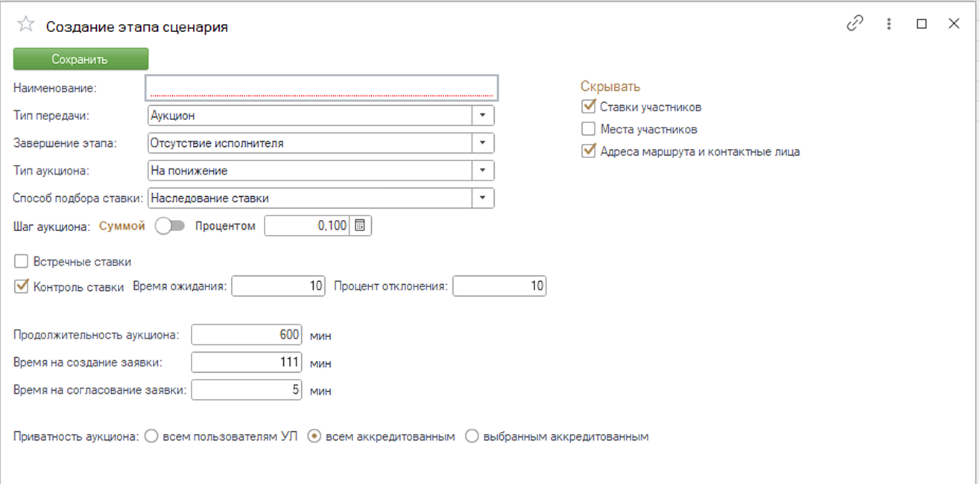The height and width of the screenshot is (484, 980).
Task: Click the Процент отклонения field
Action: point(499,286)
